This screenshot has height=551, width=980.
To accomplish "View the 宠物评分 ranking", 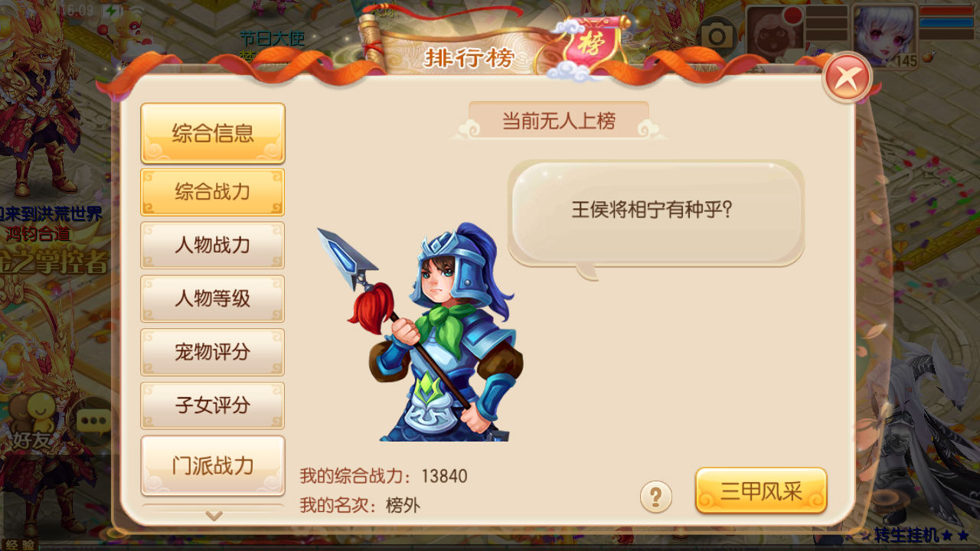I will pos(213,352).
